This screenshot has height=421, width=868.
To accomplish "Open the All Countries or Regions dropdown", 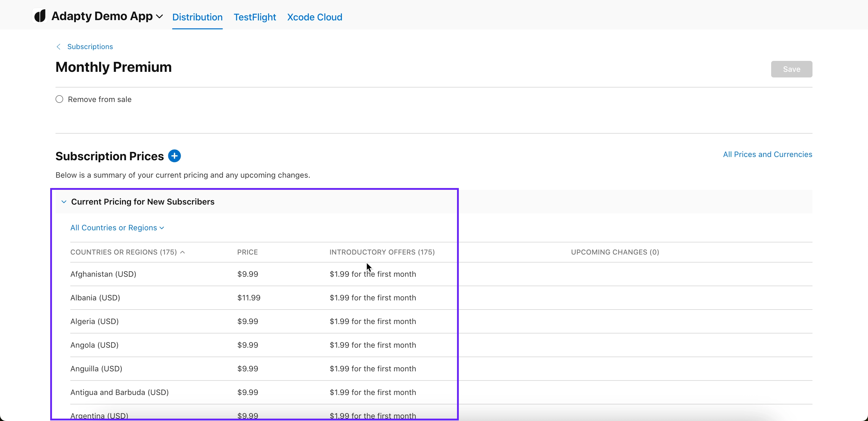I will [x=117, y=227].
